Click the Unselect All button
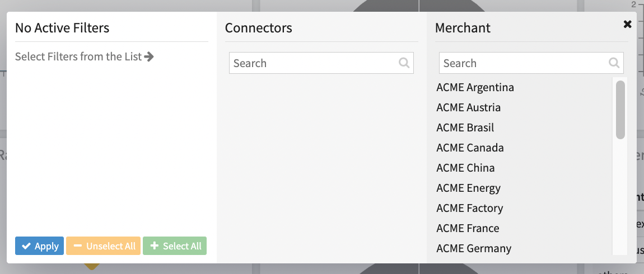Image resolution: width=644 pixels, height=274 pixels. click(103, 246)
